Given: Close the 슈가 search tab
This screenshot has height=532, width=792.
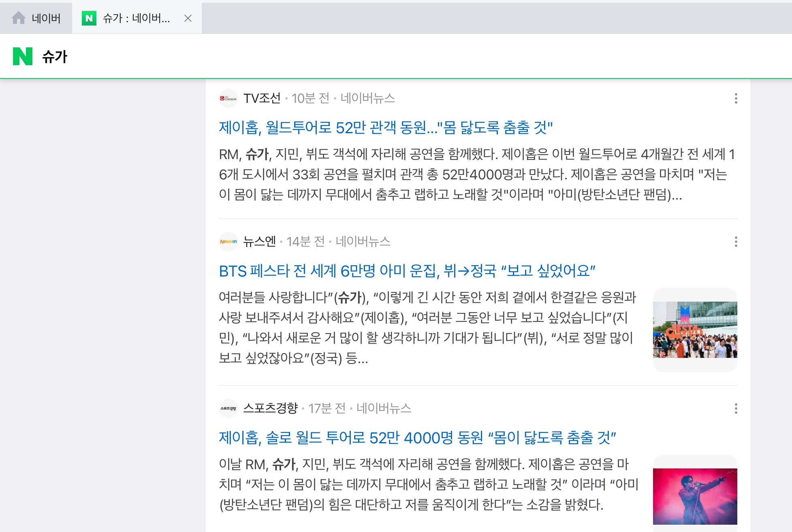Looking at the screenshot, I should tap(188, 18).
